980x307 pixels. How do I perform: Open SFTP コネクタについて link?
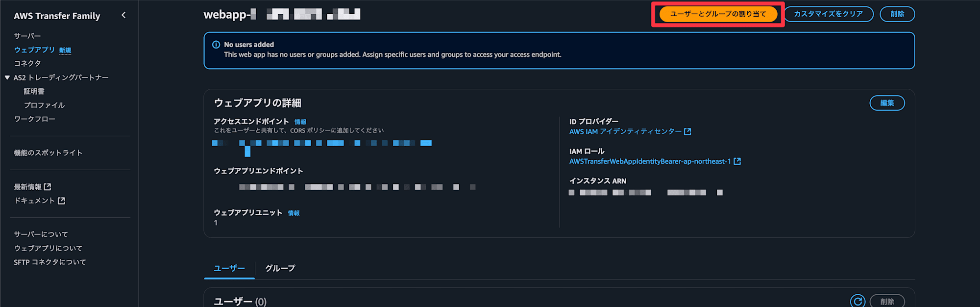[50, 262]
